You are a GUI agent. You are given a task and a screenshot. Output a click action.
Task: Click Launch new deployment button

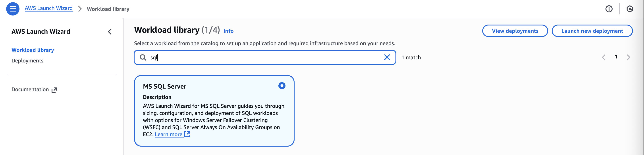(x=592, y=31)
